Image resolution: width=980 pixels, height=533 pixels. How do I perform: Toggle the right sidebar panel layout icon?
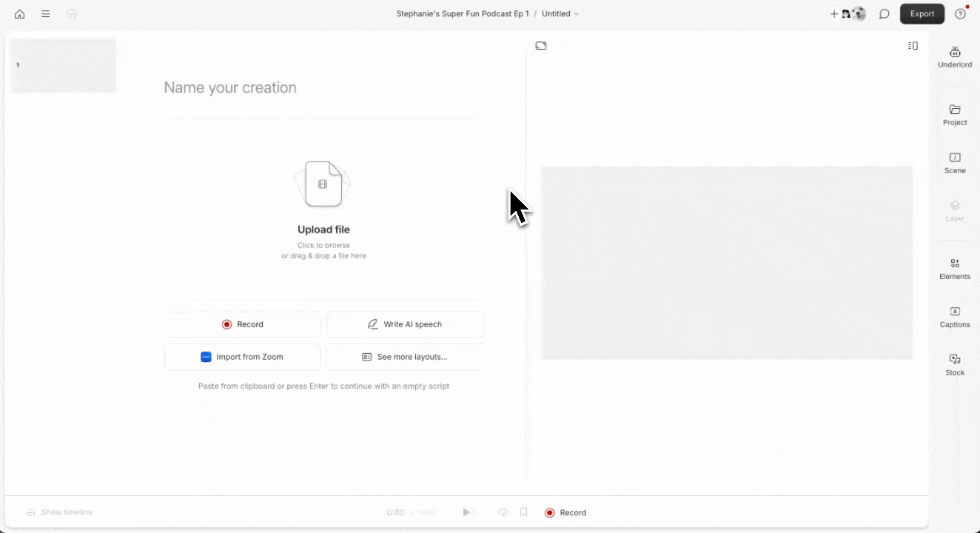pyautogui.click(x=913, y=46)
